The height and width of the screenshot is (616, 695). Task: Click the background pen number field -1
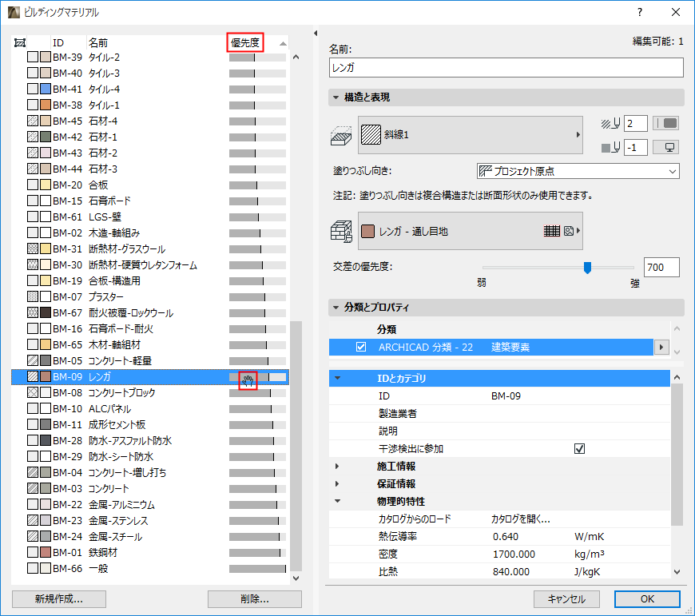tap(636, 148)
